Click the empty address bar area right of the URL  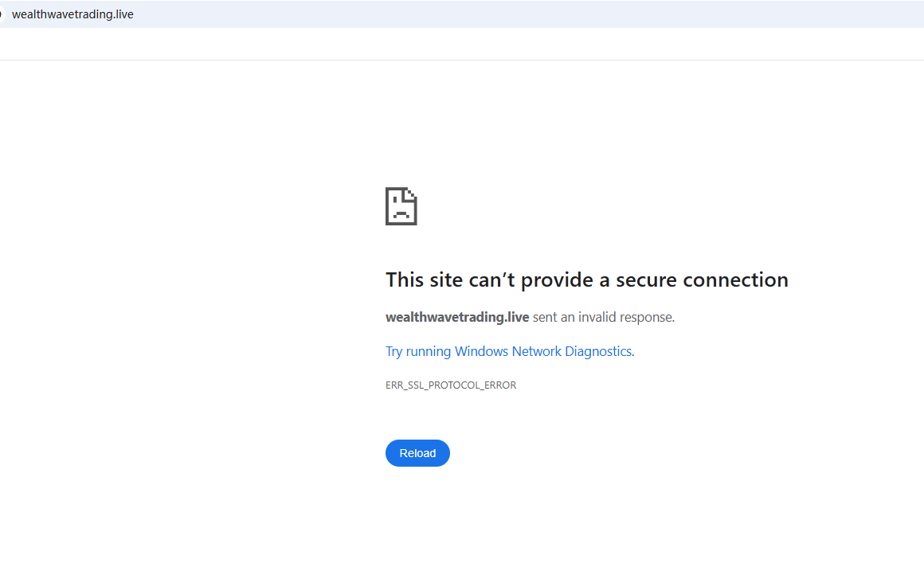tap(518, 14)
